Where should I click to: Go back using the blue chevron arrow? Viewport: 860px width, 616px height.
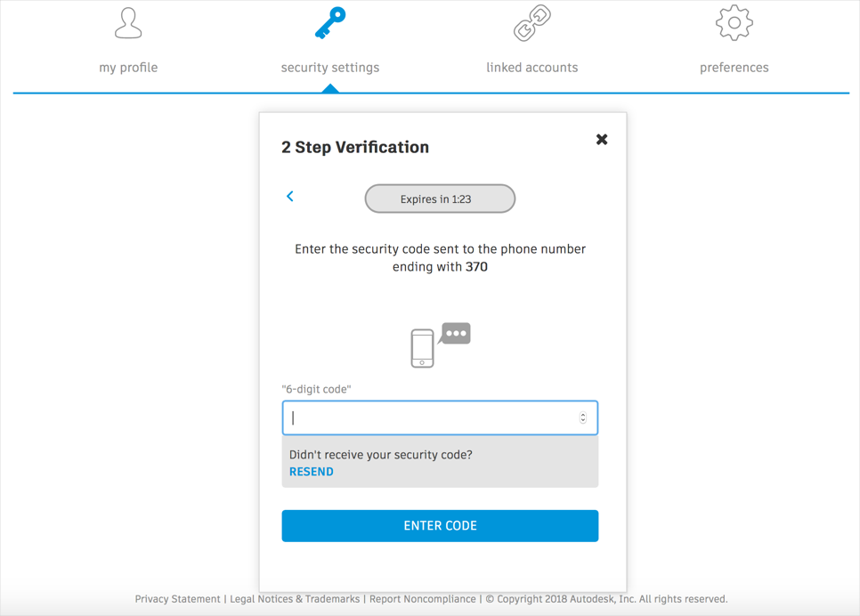click(290, 197)
